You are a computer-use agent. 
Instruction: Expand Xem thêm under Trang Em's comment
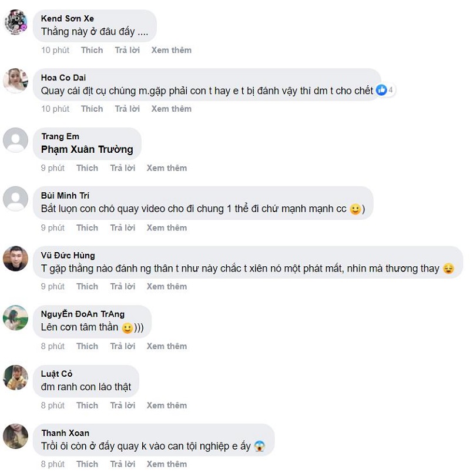(x=167, y=168)
